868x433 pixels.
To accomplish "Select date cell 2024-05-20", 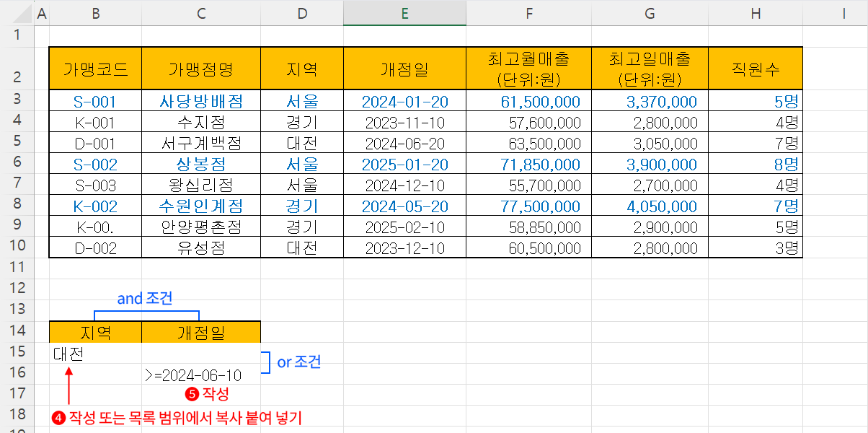I will pyautogui.click(x=404, y=205).
